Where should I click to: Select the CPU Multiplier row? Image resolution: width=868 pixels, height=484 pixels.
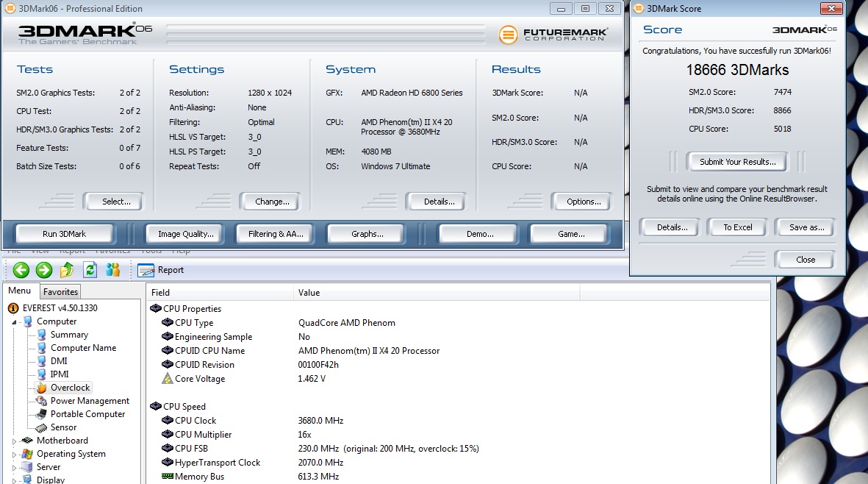(x=459, y=435)
